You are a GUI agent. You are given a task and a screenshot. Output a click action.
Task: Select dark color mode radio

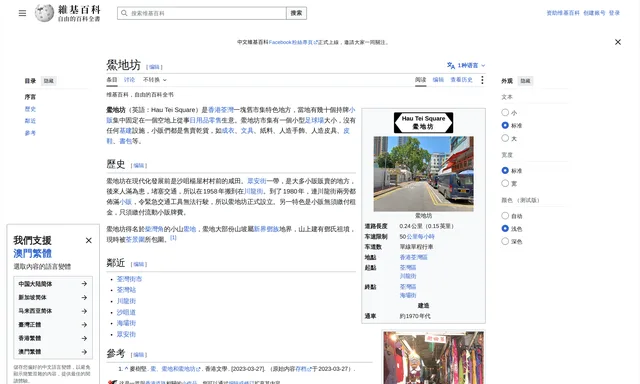tap(505, 241)
